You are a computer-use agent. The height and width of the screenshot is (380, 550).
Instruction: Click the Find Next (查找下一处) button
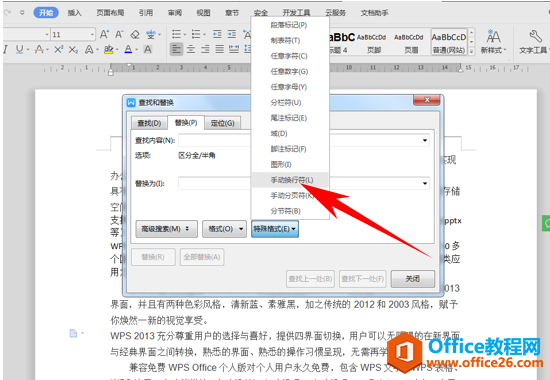[363, 279]
